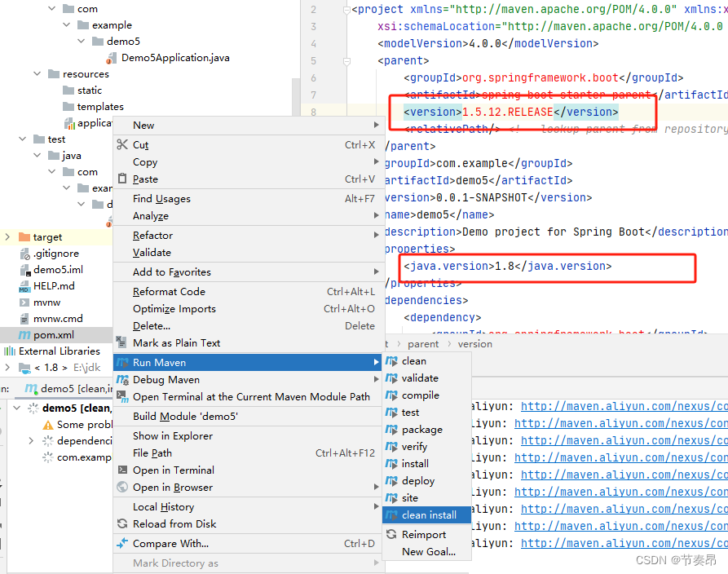728x574 pixels.
Task: Collapse the test folder
Action: [x=22, y=139]
